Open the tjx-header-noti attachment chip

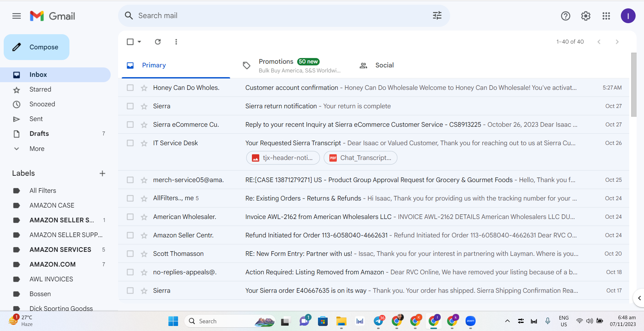(x=283, y=158)
